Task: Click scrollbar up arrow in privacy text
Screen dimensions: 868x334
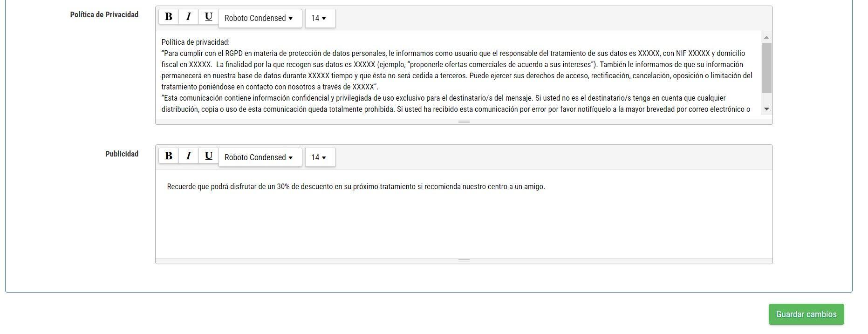Action: (x=766, y=37)
